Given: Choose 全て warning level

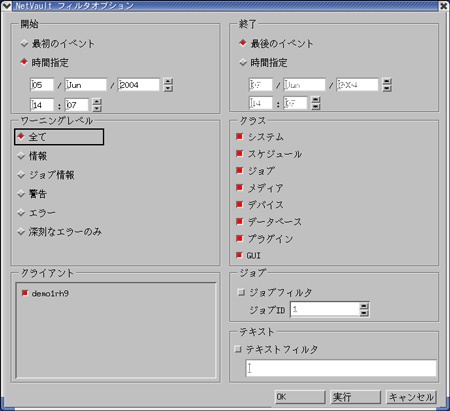Looking at the screenshot, I should 21,137.
